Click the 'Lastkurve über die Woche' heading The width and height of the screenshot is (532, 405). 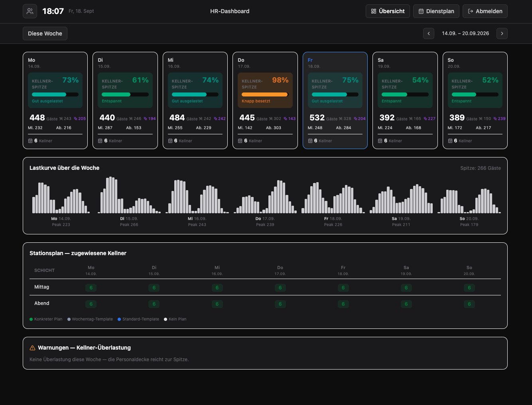coord(64,168)
